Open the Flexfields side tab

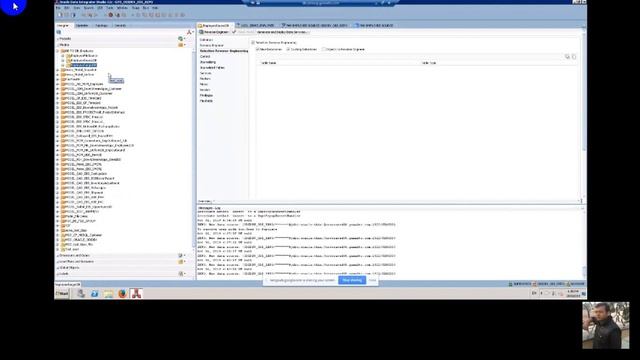[206, 101]
